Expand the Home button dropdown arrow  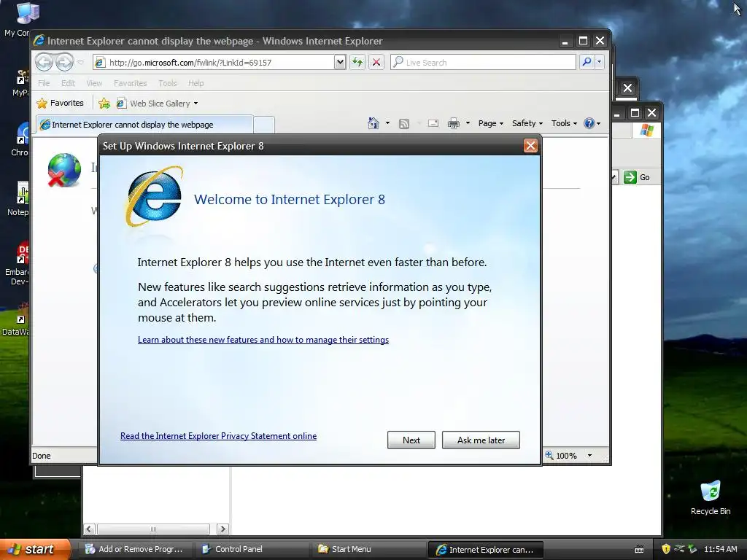pos(387,123)
